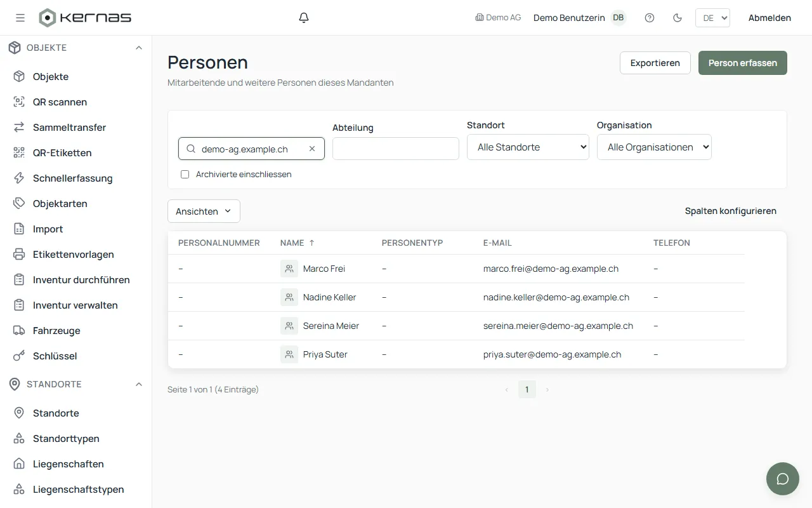Enable Archivierte einschliessen checkbox

[x=185, y=174]
